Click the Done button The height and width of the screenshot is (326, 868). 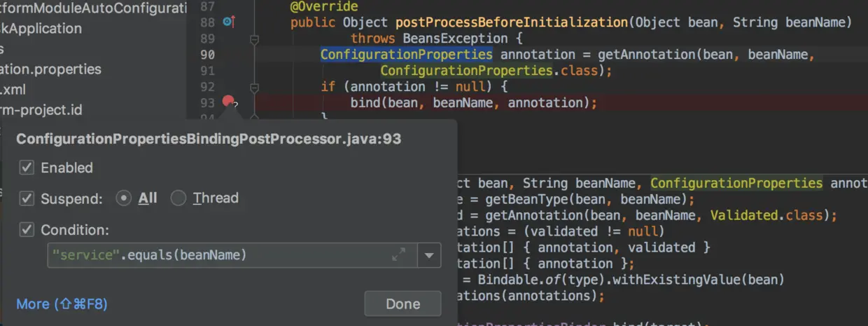pos(402,304)
